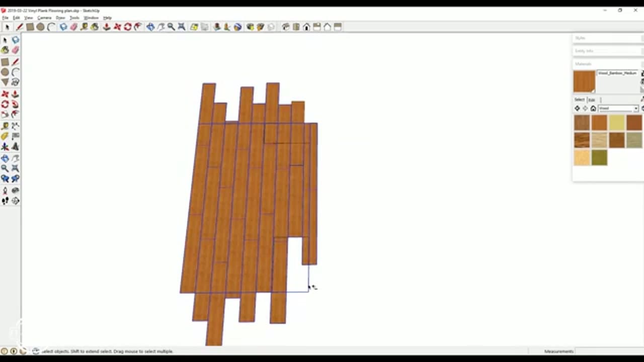
Task: Open the Window menu
Action: pos(91,18)
